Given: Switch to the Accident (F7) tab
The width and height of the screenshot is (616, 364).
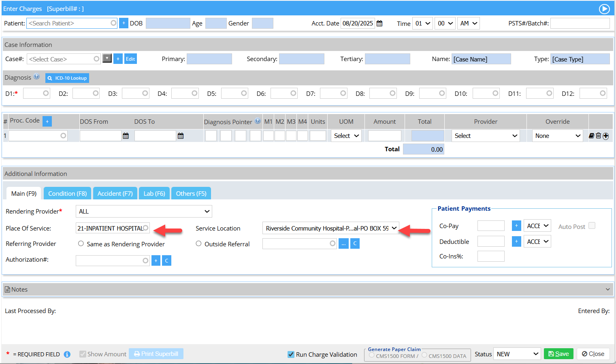Looking at the screenshot, I should pyautogui.click(x=115, y=193).
